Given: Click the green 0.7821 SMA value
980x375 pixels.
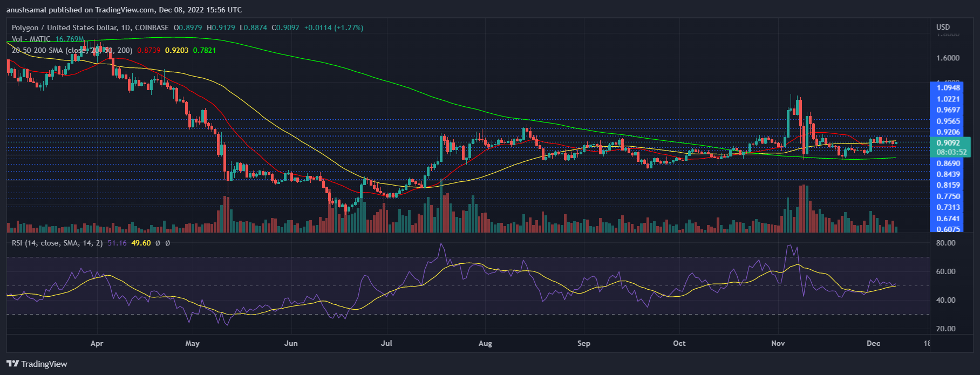Looking at the screenshot, I should click(x=205, y=50).
